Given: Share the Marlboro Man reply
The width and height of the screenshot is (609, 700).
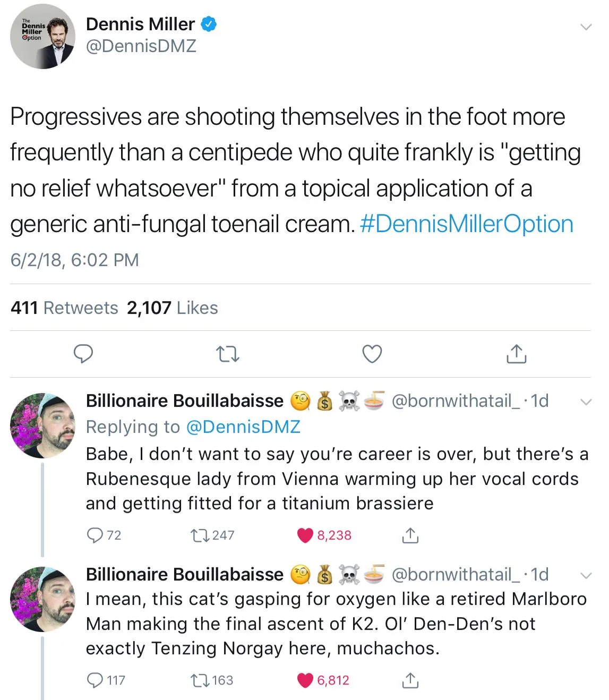Looking at the screenshot, I should [x=410, y=680].
